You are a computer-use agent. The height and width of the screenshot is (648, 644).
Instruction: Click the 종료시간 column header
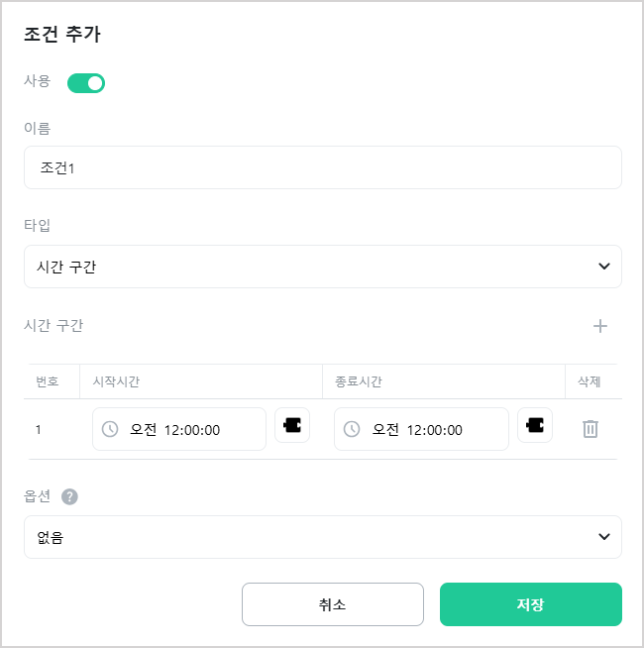(358, 381)
